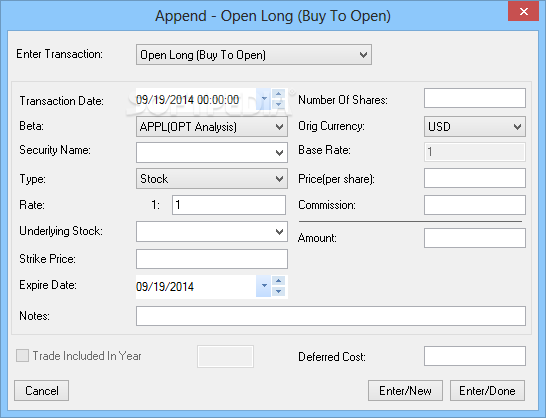The width and height of the screenshot is (546, 418).
Task: Click the Deferred Cost field
Action: 475,356
